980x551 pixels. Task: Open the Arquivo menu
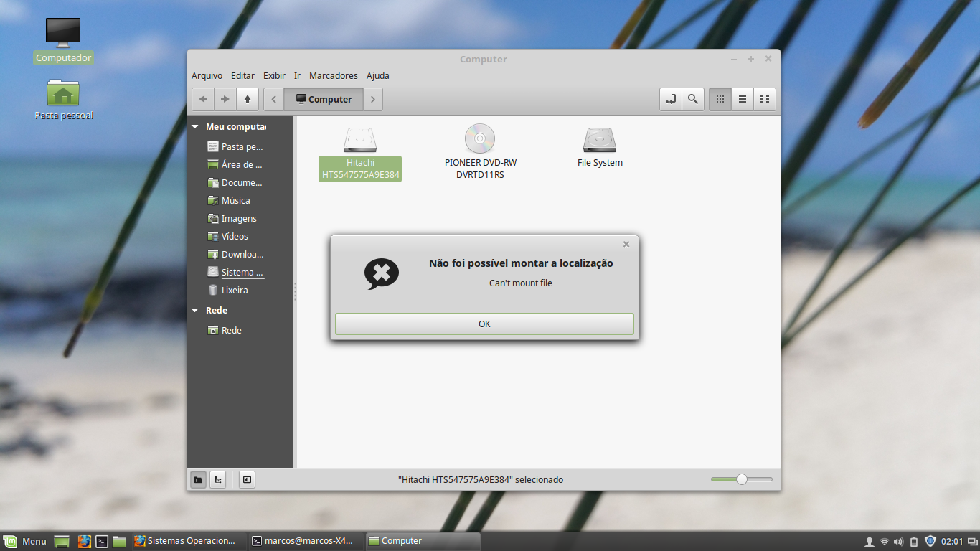point(207,75)
